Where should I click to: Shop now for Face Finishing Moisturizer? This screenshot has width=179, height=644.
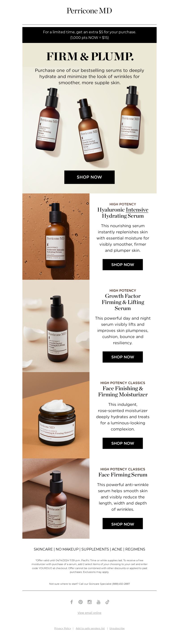122,443
